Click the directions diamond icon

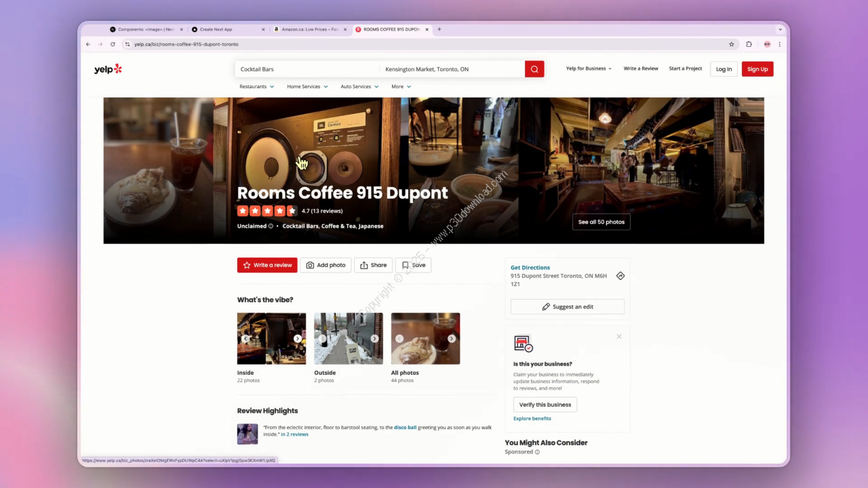[x=620, y=276]
